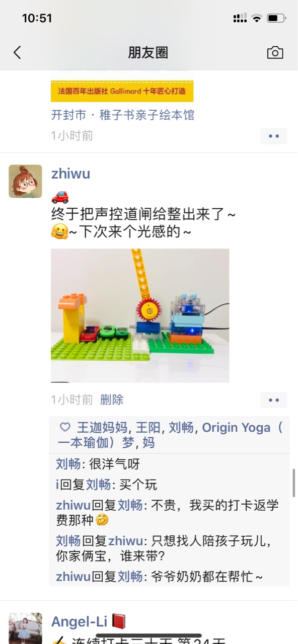Open Angel-Li's username link
Viewport: 298px width, 644px height.
click(80, 621)
